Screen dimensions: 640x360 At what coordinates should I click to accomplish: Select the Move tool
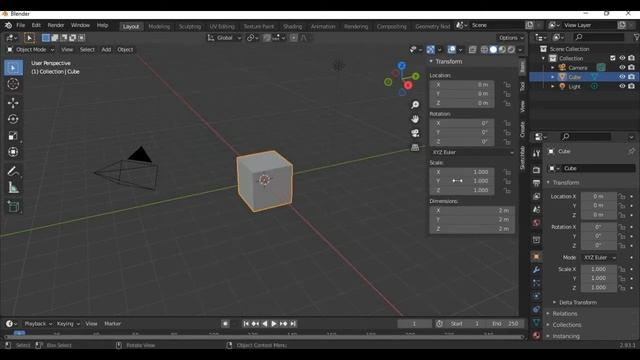point(13,102)
